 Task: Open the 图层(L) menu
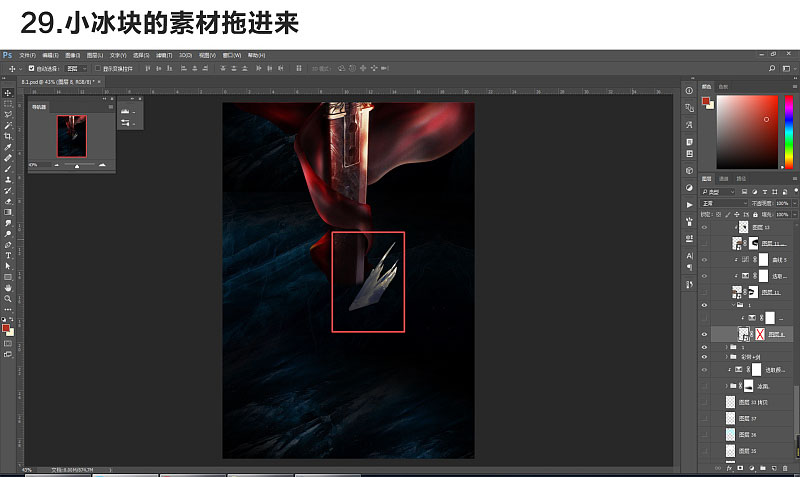[95, 55]
